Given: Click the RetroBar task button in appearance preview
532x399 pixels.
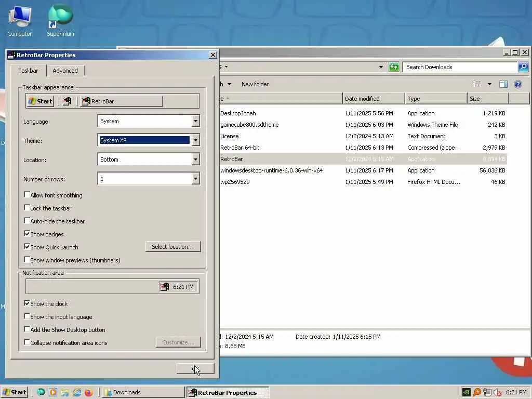Looking at the screenshot, I should (122, 101).
